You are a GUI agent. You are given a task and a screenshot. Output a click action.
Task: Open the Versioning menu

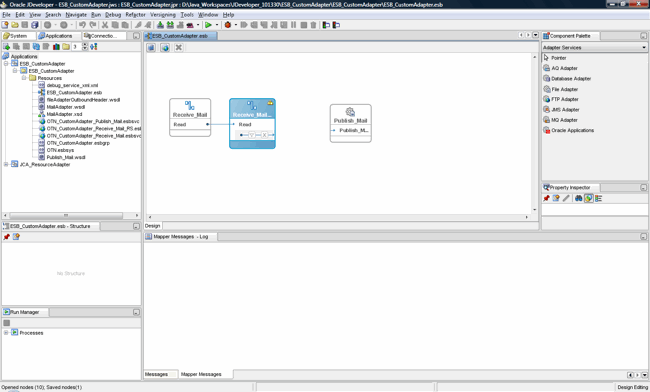pos(163,15)
